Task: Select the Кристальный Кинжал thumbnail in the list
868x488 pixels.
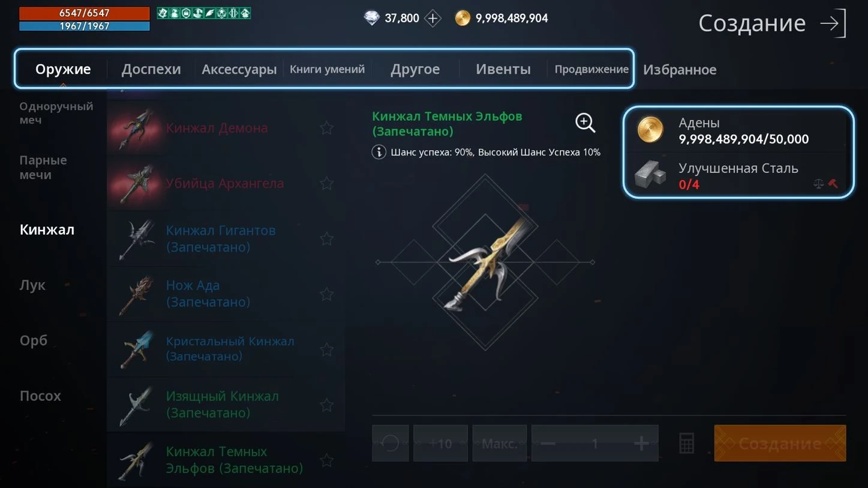Action: (136, 349)
